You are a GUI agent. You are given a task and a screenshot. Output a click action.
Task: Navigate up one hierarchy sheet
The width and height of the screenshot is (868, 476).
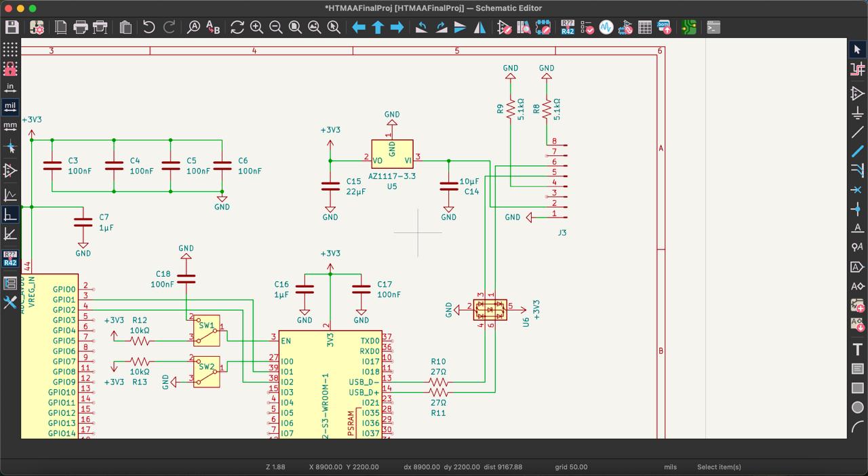coord(378,27)
